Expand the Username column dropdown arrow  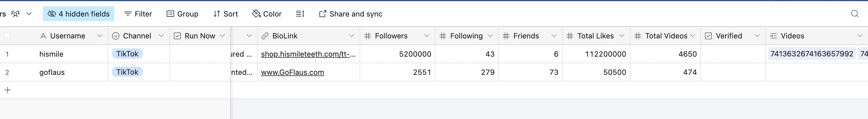(99, 36)
